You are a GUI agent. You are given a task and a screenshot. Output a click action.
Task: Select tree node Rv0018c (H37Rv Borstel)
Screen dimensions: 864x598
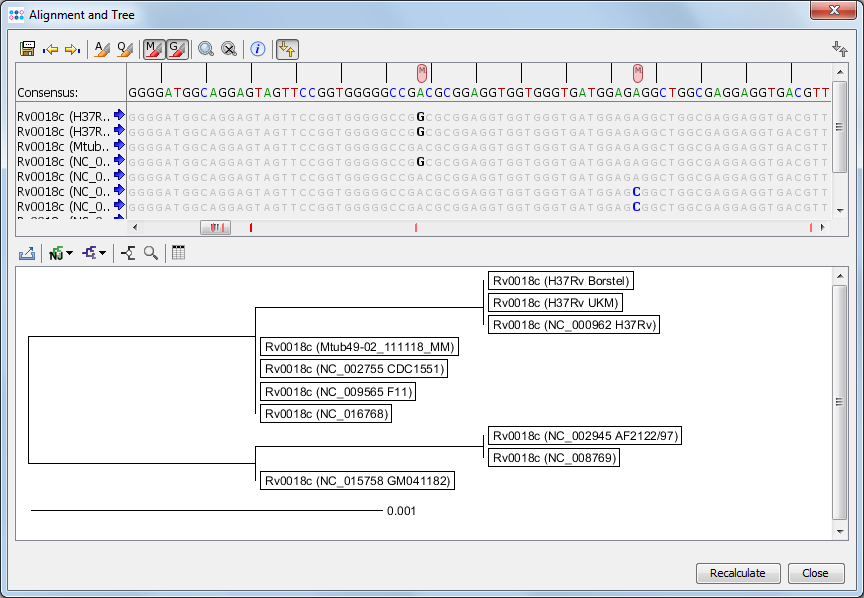pyautogui.click(x=561, y=281)
